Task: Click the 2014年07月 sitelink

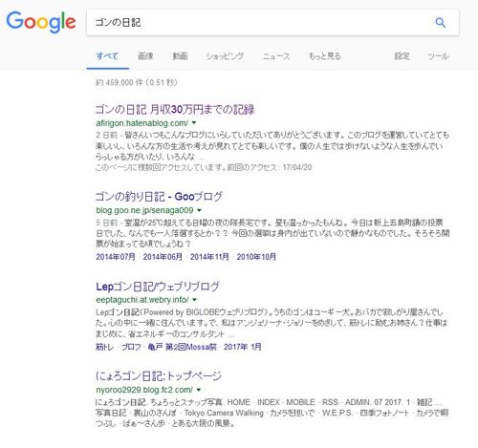Action: coord(116,257)
